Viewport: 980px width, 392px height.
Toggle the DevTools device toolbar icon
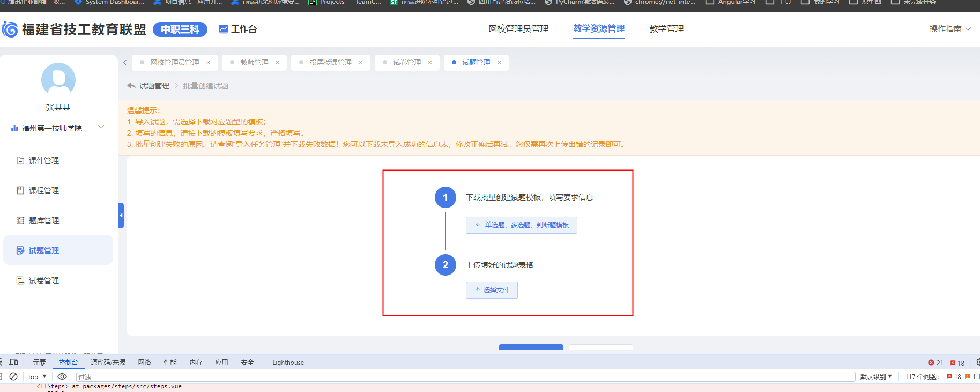coord(14,363)
